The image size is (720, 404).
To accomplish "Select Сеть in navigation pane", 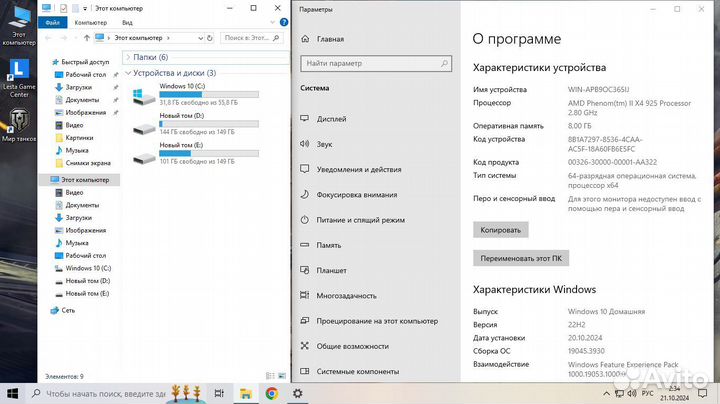I will 63,310.
